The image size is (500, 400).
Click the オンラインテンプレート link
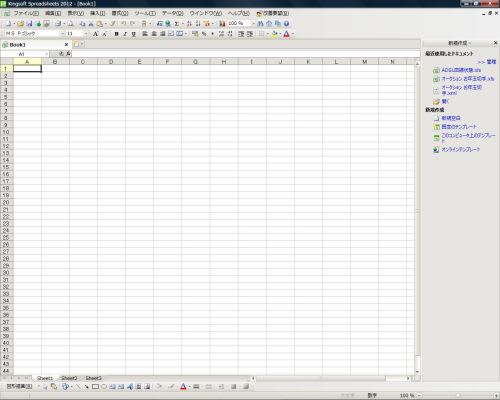tap(461, 150)
